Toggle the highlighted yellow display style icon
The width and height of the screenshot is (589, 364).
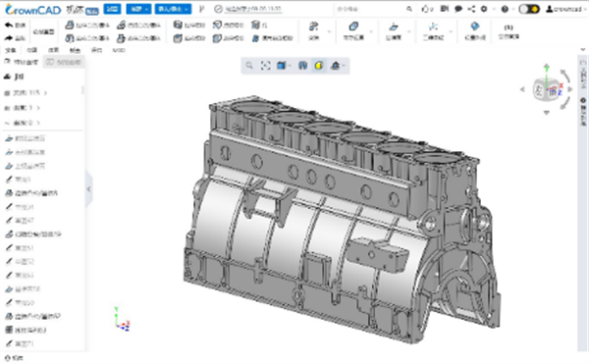[x=318, y=66]
